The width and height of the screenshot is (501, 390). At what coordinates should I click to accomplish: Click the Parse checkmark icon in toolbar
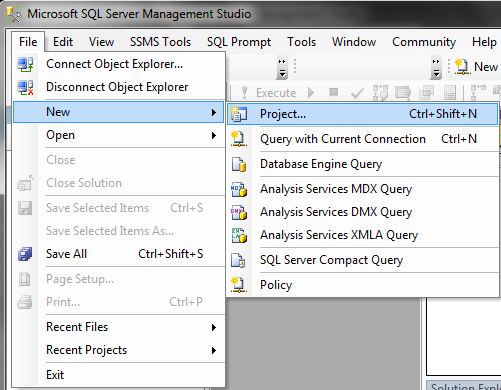coord(357,93)
